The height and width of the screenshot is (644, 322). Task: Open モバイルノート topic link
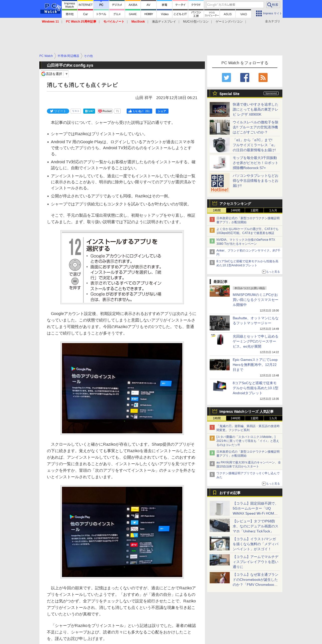114,22
